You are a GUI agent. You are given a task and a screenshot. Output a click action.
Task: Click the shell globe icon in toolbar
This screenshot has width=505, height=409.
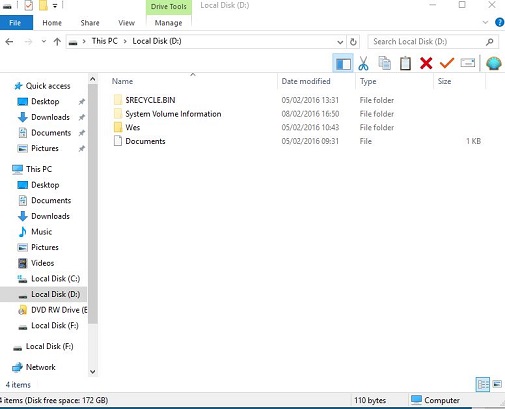(493, 63)
